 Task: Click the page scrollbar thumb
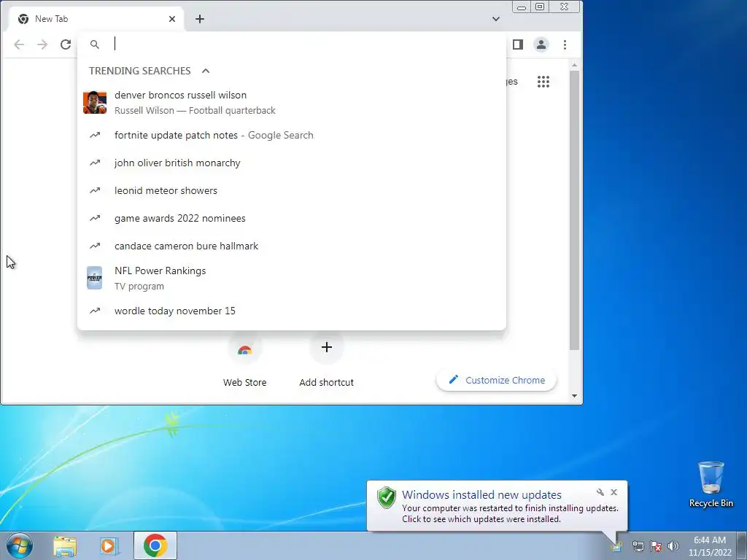coord(575,211)
